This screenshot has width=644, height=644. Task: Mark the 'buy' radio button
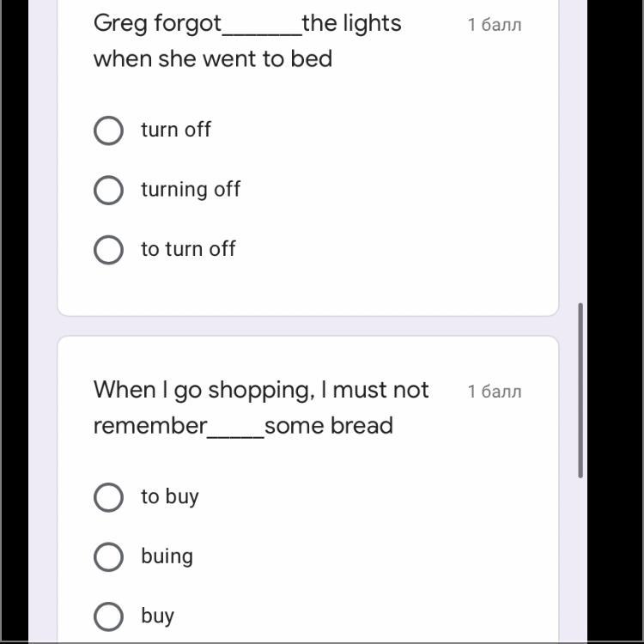108,616
